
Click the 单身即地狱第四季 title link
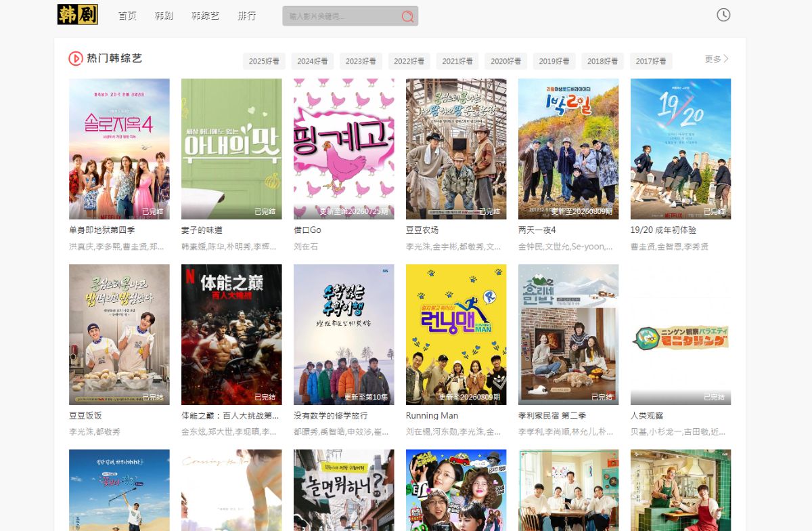102,230
